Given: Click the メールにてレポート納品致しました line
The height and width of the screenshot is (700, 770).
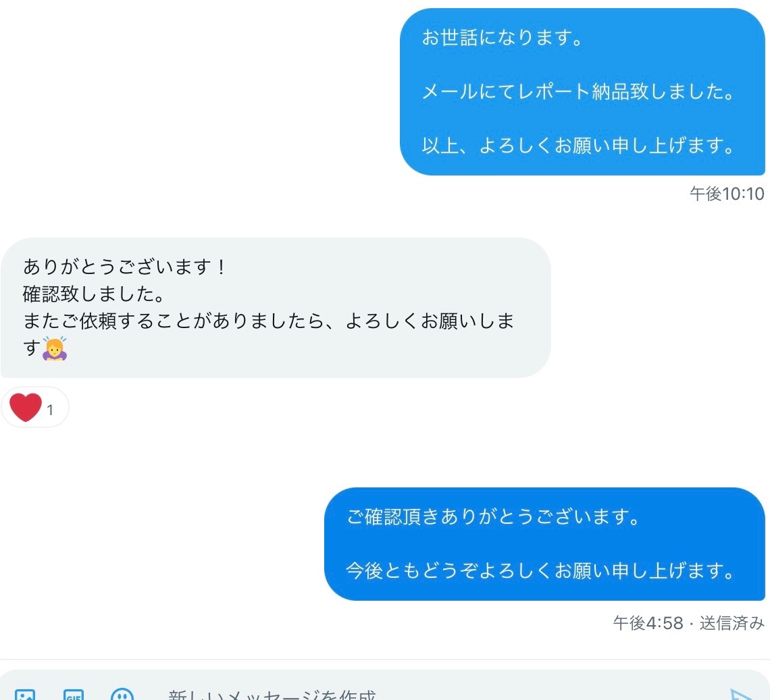Looking at the screenshot, I should (578, 92).
